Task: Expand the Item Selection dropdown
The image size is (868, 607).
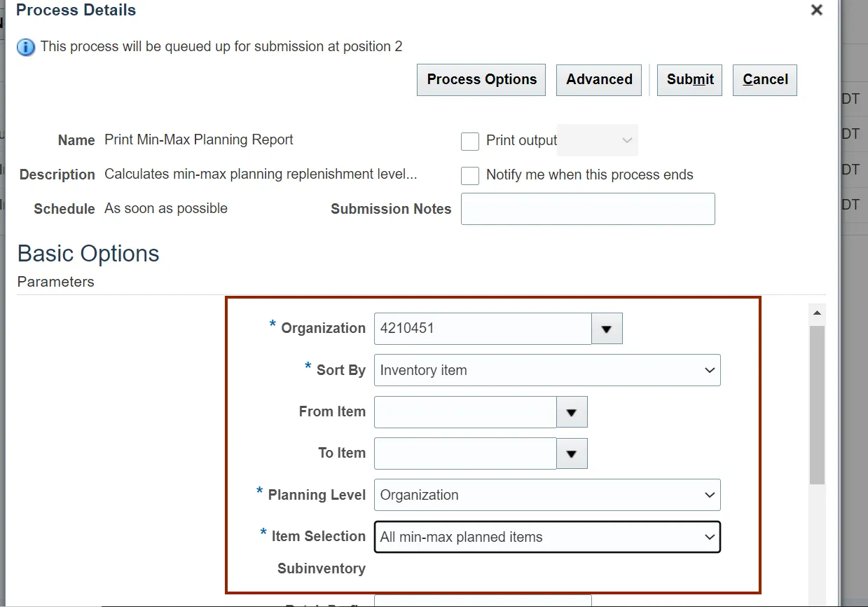Action: click(x=547, y=537)
